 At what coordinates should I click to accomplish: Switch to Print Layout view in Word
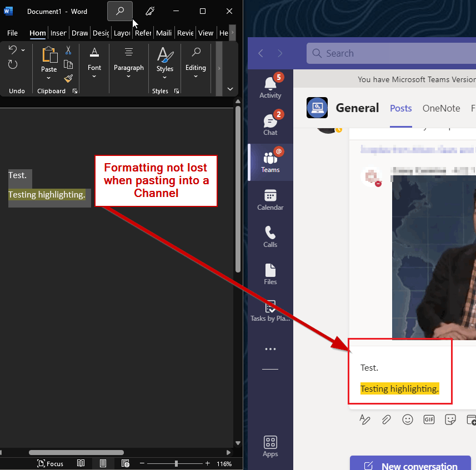103,463
